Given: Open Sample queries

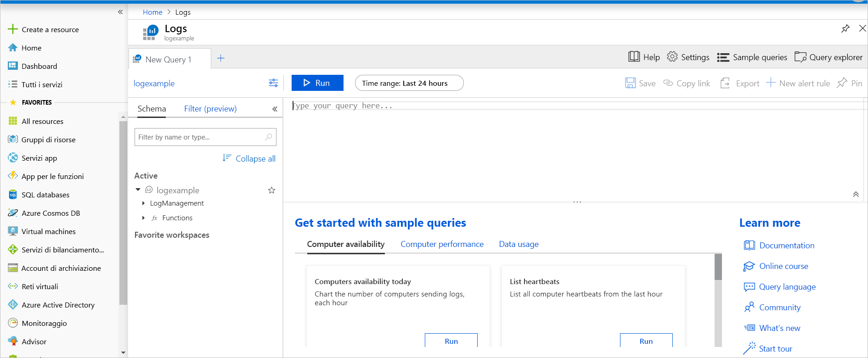Looking at the screenshot, I should [752, 57].
